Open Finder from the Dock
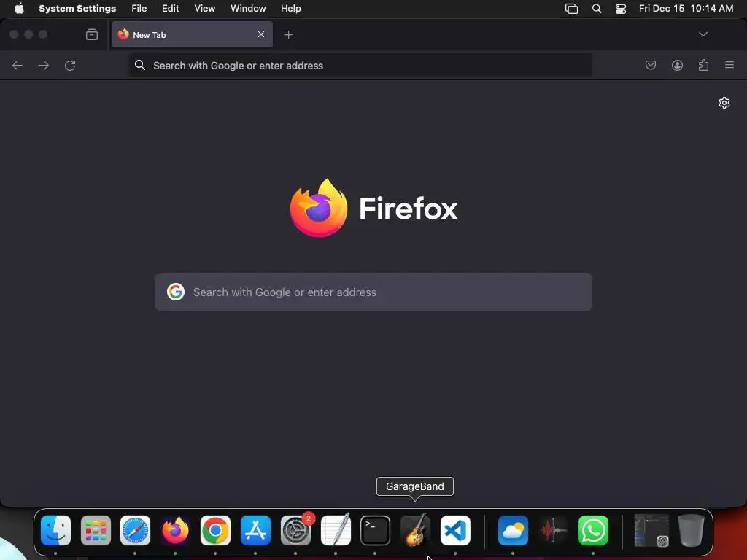The height and width of the screenshot is (560, 747). pyautogui.click(x=55, y=531)
